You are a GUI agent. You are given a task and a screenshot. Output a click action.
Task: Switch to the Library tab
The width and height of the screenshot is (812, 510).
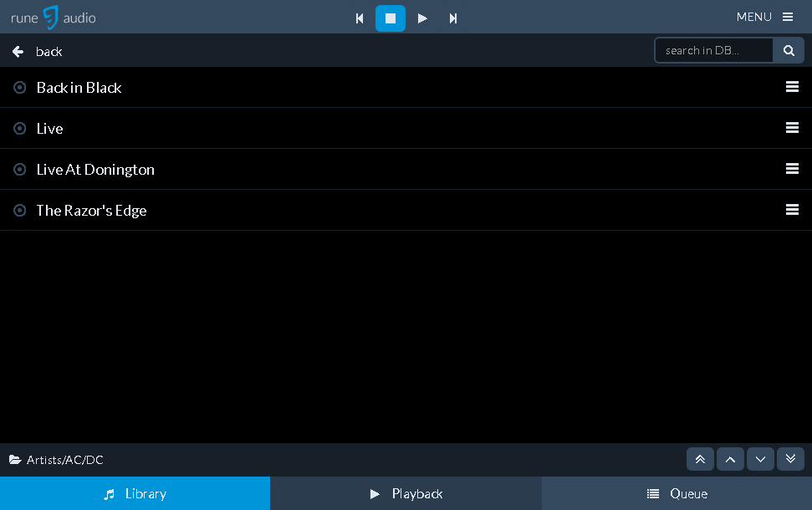[x=135, y=493]
